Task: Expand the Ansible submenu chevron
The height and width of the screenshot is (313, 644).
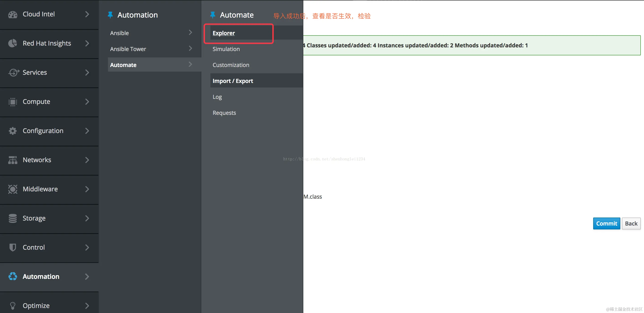Action: click(x=190, y=33)
